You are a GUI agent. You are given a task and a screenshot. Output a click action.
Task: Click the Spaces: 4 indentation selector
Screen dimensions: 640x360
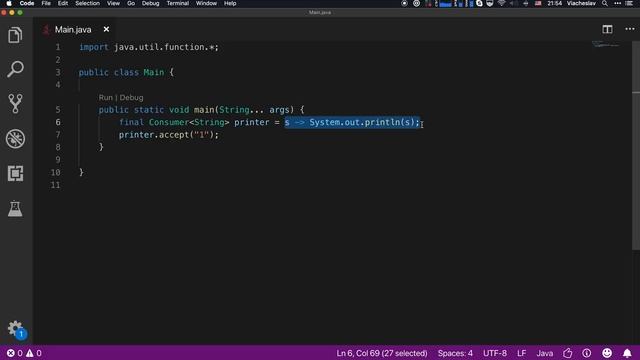[455, 353]
